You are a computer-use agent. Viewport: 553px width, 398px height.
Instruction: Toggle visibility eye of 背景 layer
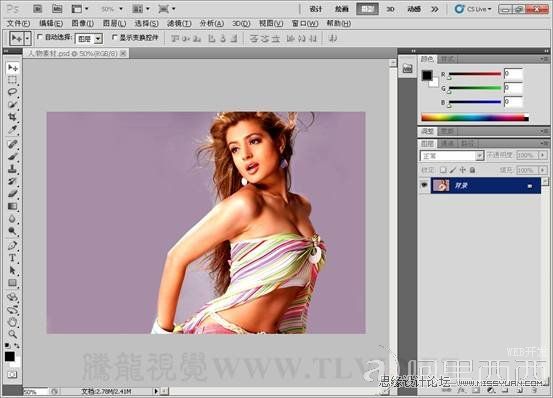coord(424,185)
